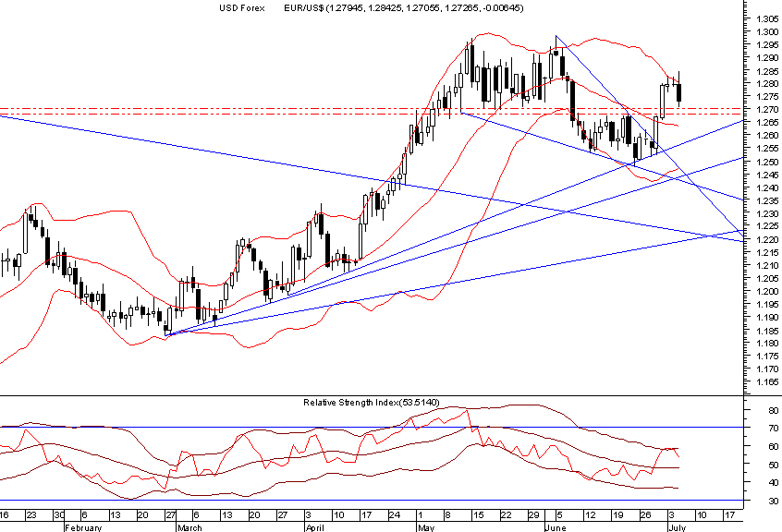
Task: Click the date label 24 on time axis
Action: [394, 515]
